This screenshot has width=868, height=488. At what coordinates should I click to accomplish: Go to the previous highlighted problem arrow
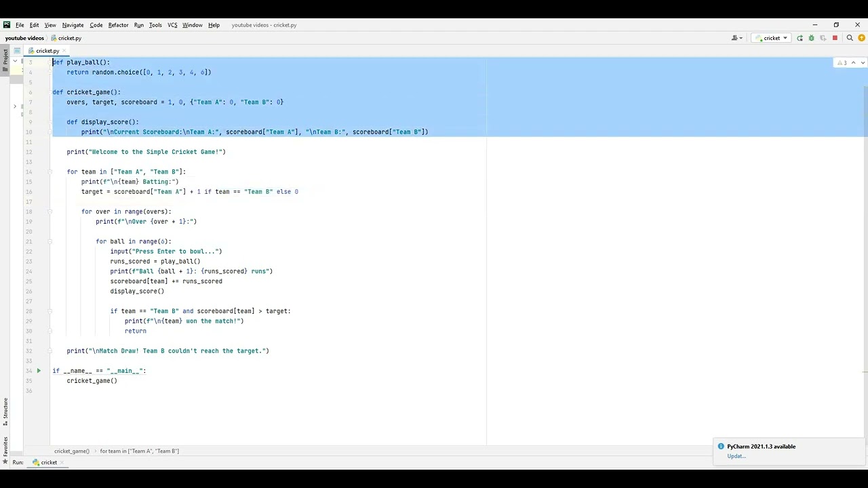tap(854, 62)
